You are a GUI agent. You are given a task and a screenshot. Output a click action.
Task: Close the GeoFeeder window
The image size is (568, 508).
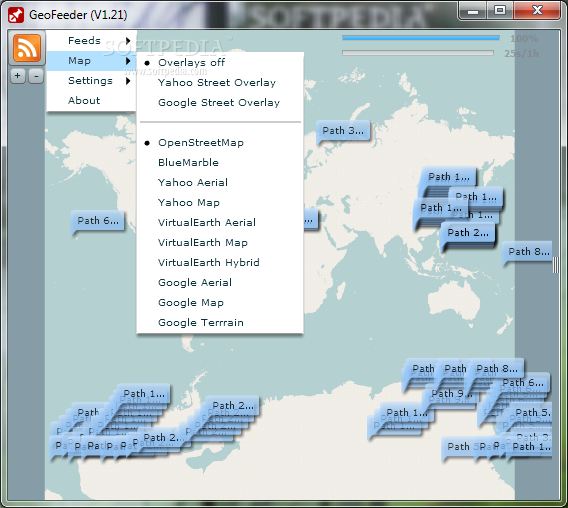[537, 11]
